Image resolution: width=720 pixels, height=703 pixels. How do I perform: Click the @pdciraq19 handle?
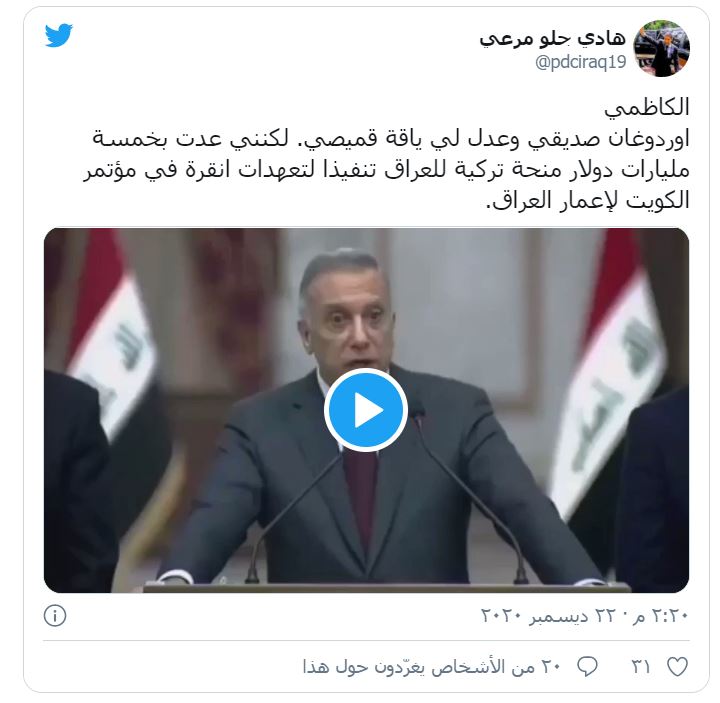point(580,62)
